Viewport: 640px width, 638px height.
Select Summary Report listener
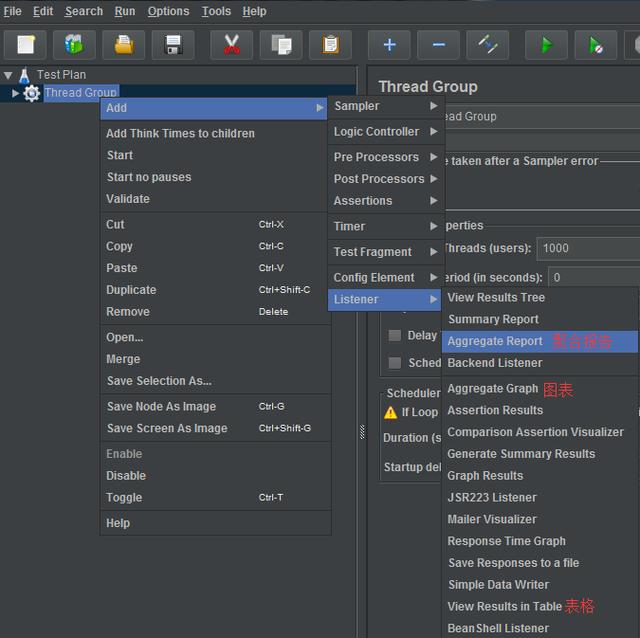pos(540,320)
